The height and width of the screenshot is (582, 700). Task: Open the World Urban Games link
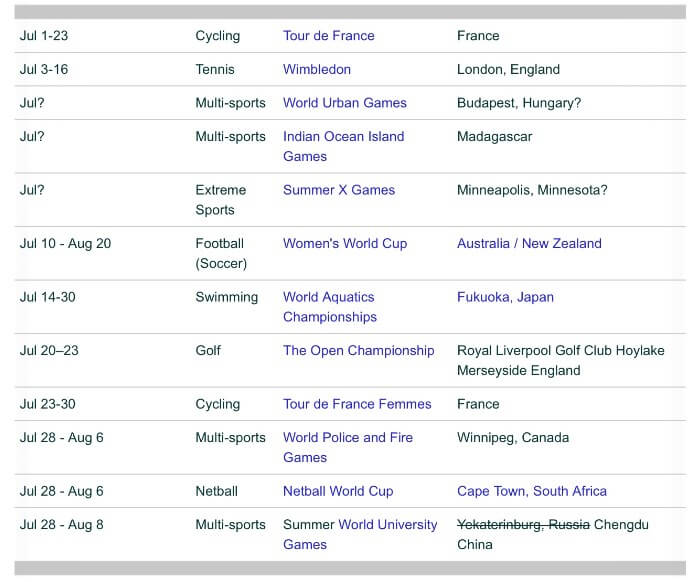344,103
